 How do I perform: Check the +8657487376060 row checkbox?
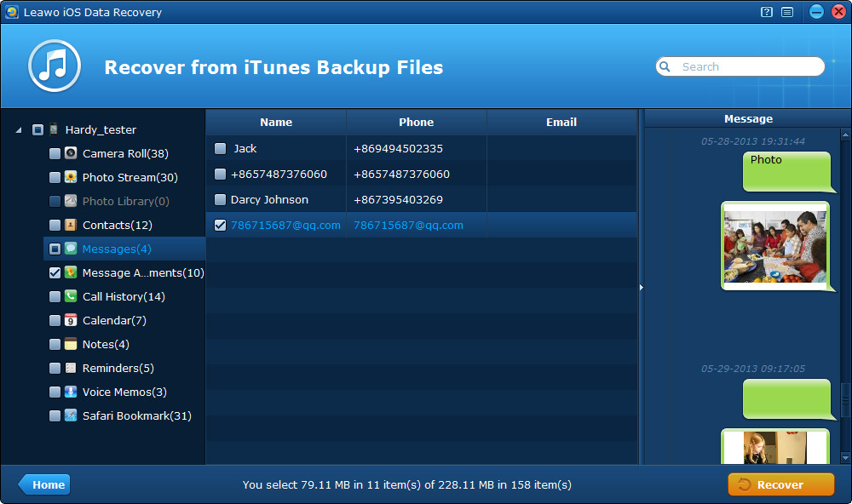pyautogui.click(x=220, y=175)
